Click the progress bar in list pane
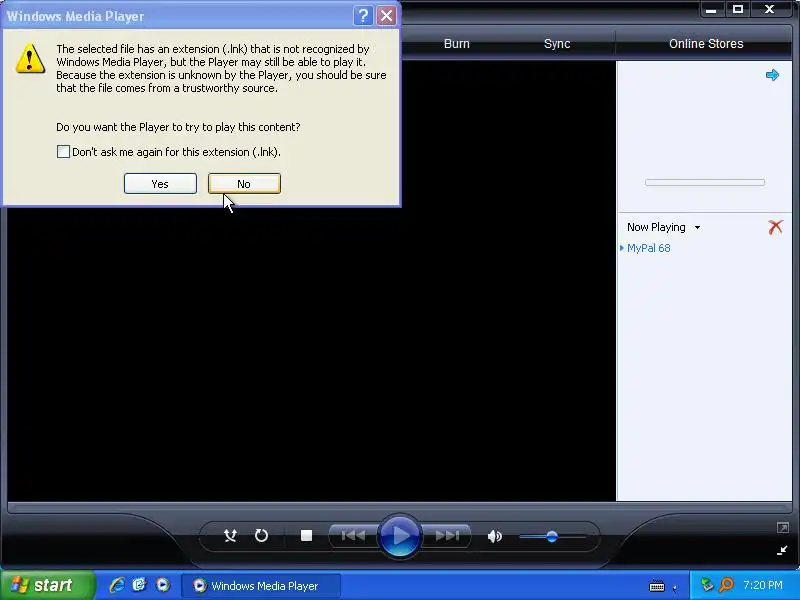Image resolution: width=800 pixels, height=600 pixels. click(x=705, y=182)
